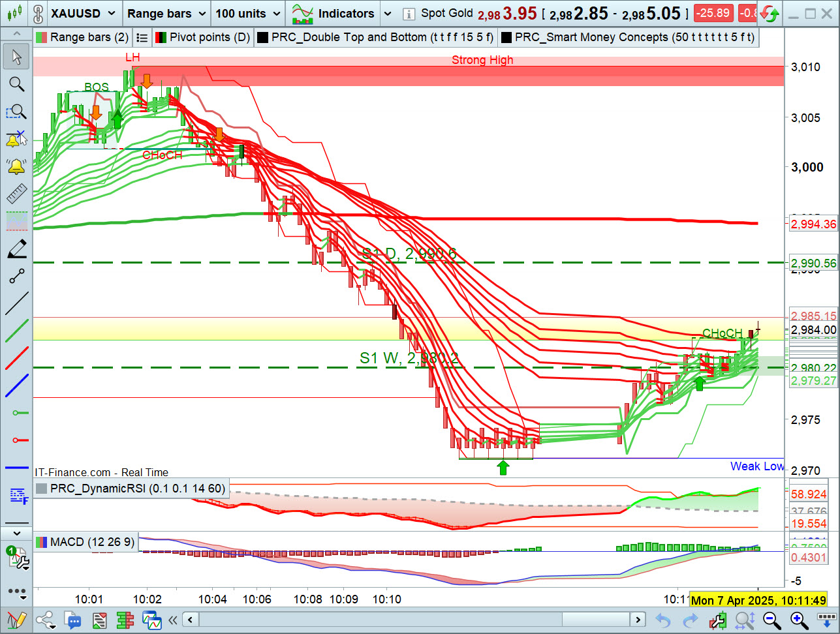This screenshot has height=634, width=840.
Task: Select the magnifier zoom tool
Action: click(16, 84)
